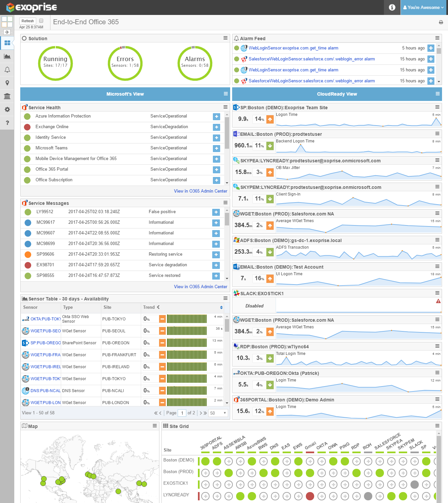Click the Alarms sensors gauge

coord(195,63)
